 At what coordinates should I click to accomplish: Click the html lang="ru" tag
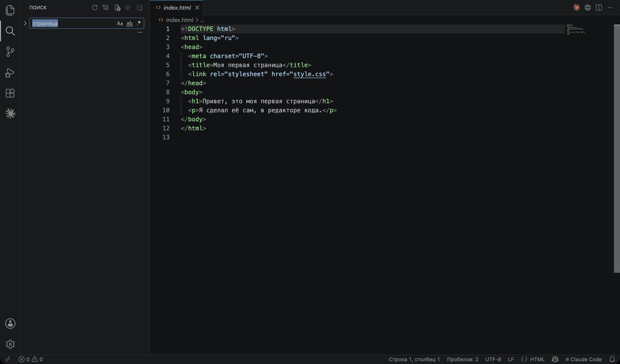pyautogui.click(x=210, y=38)
